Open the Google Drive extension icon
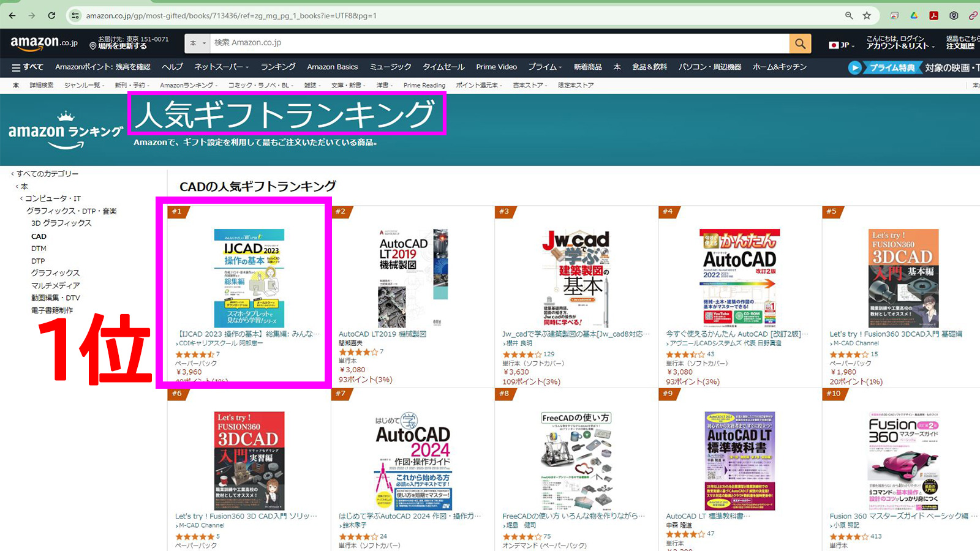 click(914, 15)
